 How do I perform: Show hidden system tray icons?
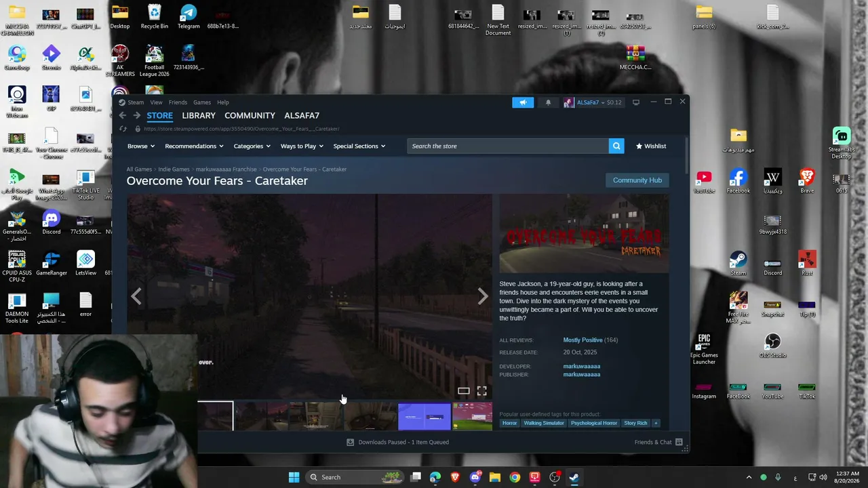click(x=749, y=477)
